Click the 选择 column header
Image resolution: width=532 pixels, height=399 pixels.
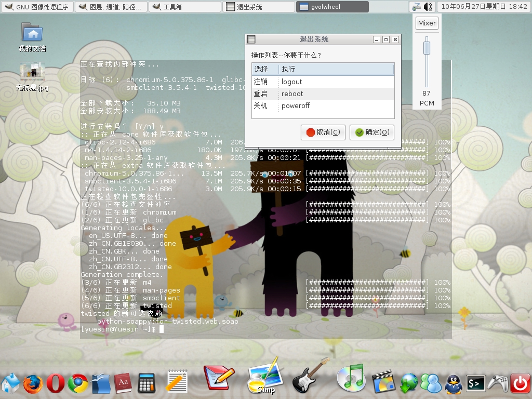(x=265, y=69)
